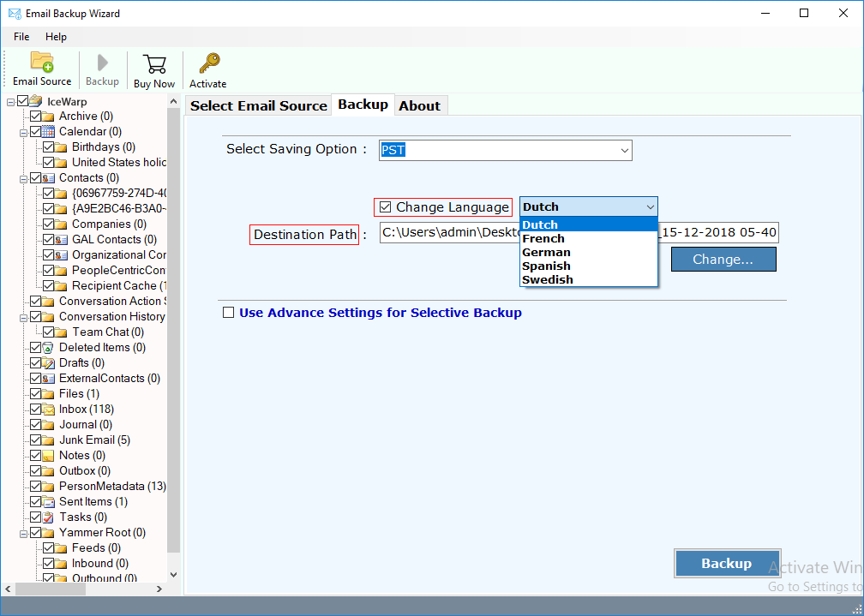Switch to the Select Email Source tab
Image resolution: width=864 pixels, height=616 pixels.
(x=259, y=105)
